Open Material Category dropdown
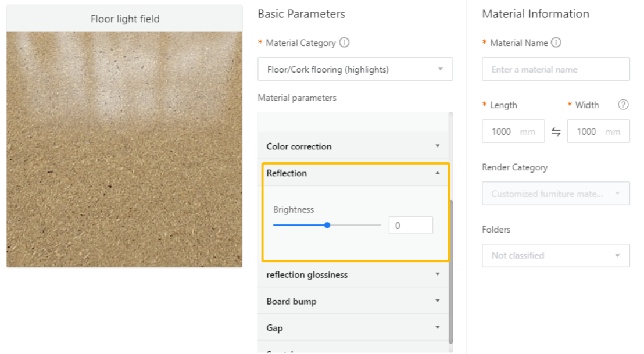This screenshot has height=354, width=644. tap(355, 69)
